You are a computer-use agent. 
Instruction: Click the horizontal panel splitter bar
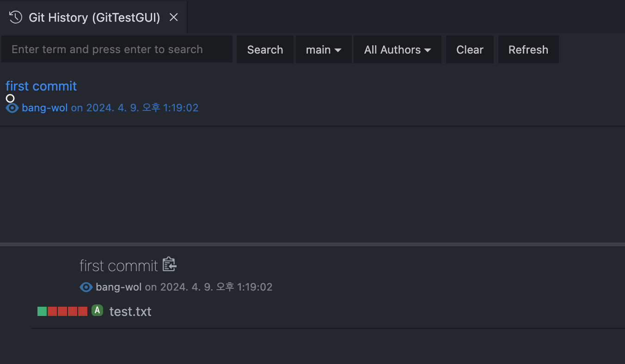click(x=312, y=244)
